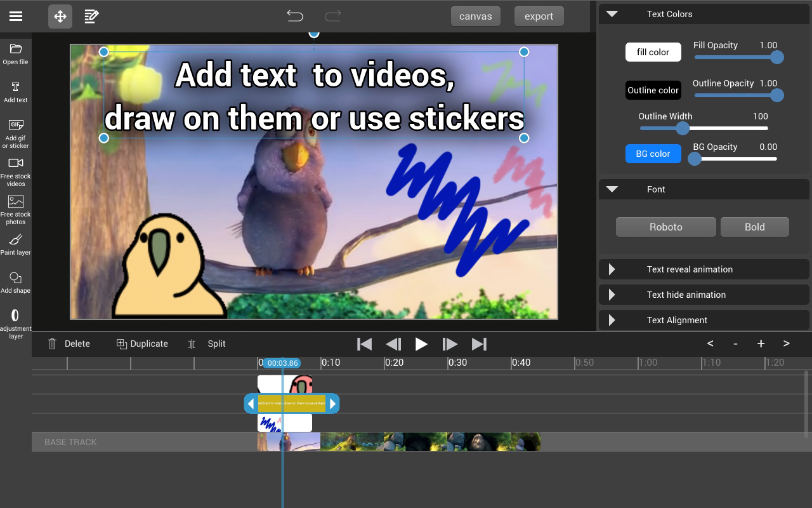Browse free stock videos
Image resolution: width=812 pixels, height=508 pixels.
[16, 172]
